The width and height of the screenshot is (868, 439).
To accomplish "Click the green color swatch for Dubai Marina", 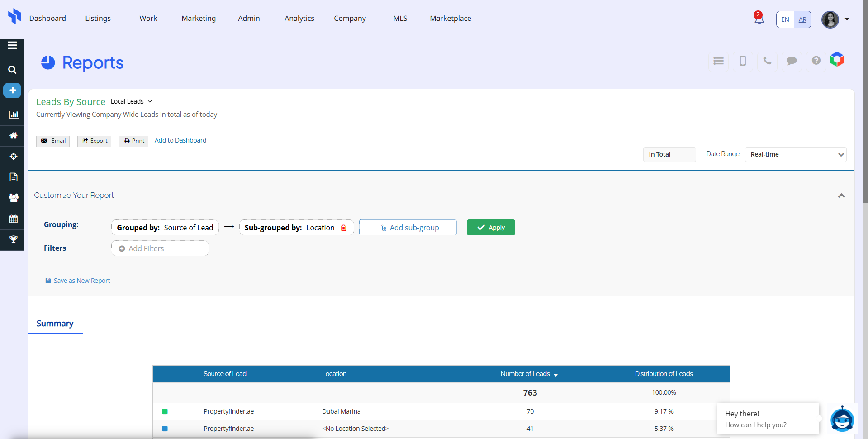I will click(165, 411).
